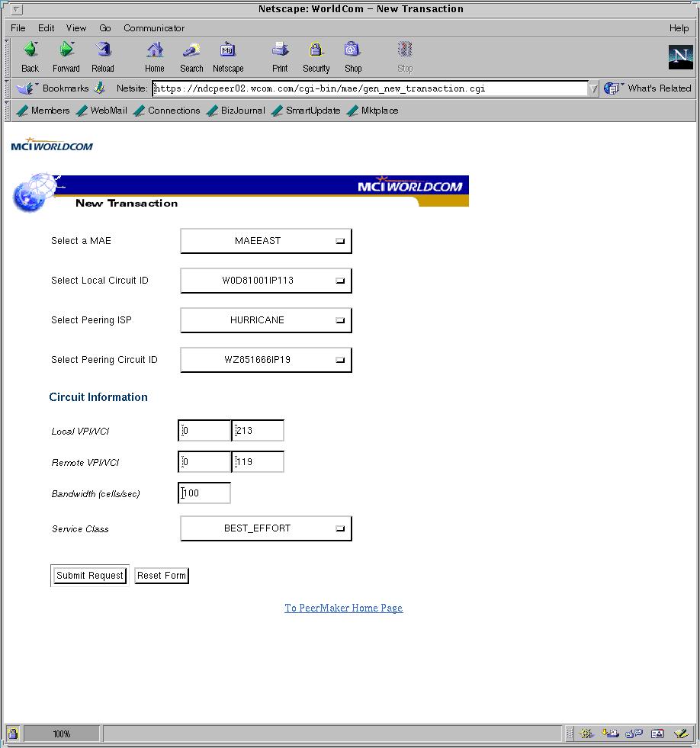Open Address Book component bar icon
The width and height of the screenshot is (700, 748).
coord(657,734)
